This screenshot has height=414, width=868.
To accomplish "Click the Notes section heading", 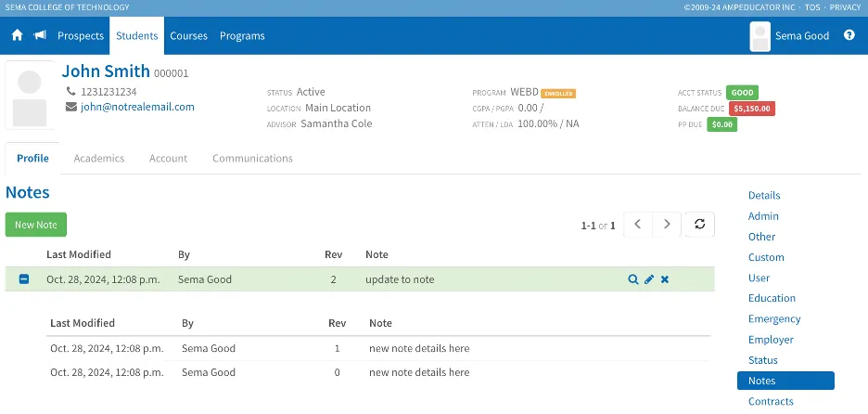I will [x=28, y=192].
